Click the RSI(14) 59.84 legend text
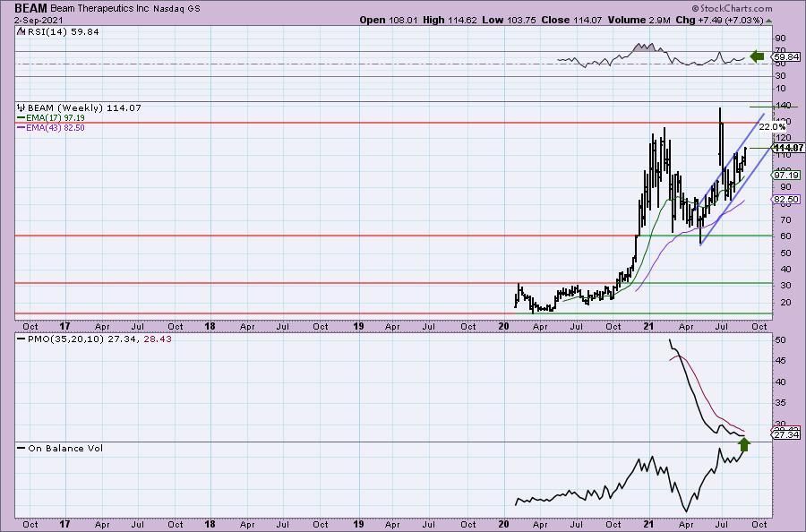806x532 pixels. click(62, 32)
